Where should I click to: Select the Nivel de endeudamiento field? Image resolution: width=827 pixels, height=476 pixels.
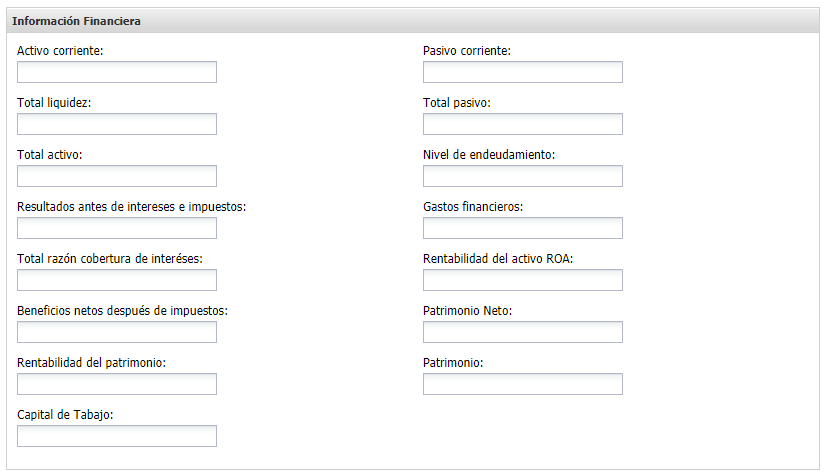coord(522,176)
